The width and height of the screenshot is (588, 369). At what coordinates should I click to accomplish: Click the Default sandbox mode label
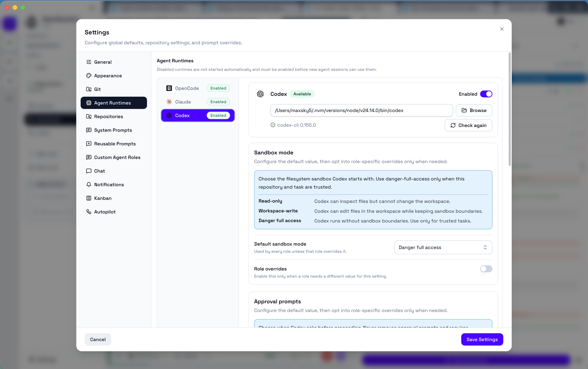(280, 244)
